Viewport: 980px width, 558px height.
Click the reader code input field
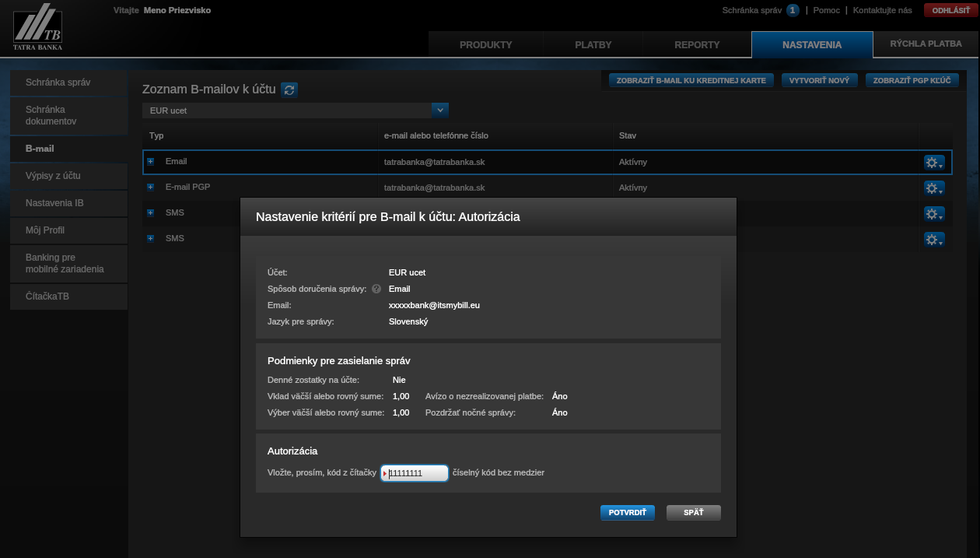pos(415,472)
